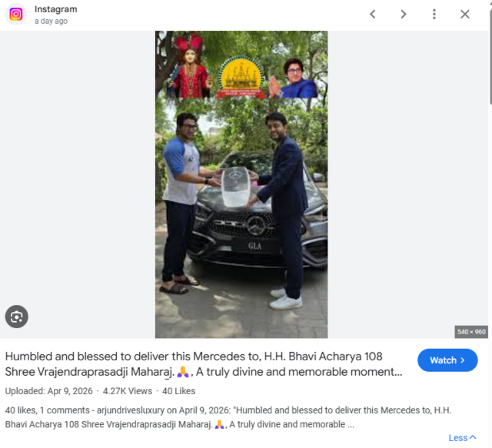Viewport: 492px width, 448px height.
Task: Go to the next image result
Action: pyautogui.click(x=404, y=14)
